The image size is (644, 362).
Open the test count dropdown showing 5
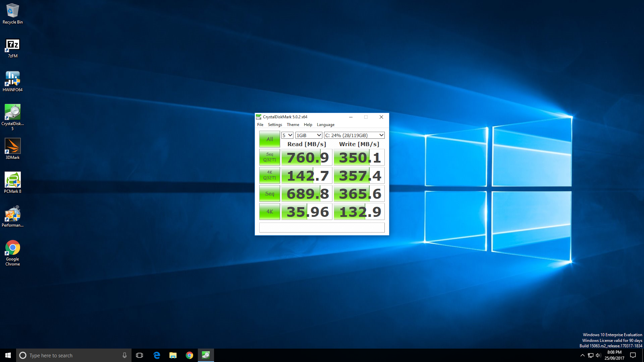tap(287, 135)
